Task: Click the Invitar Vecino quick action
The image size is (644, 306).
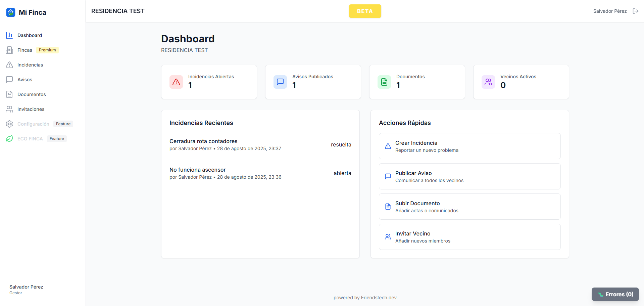Action: tap(469, 236)
